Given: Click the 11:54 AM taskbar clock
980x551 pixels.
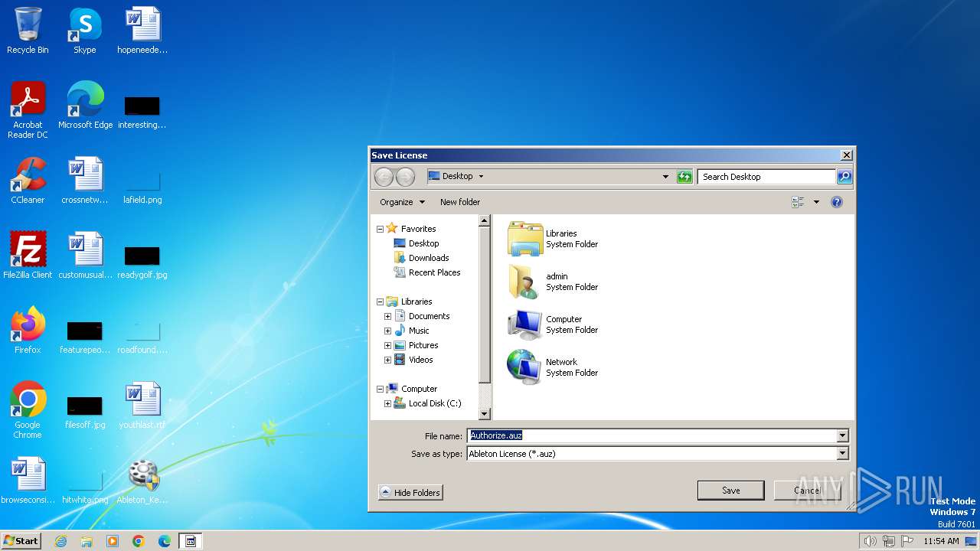Looking at the screenshot, I should 941,541.
